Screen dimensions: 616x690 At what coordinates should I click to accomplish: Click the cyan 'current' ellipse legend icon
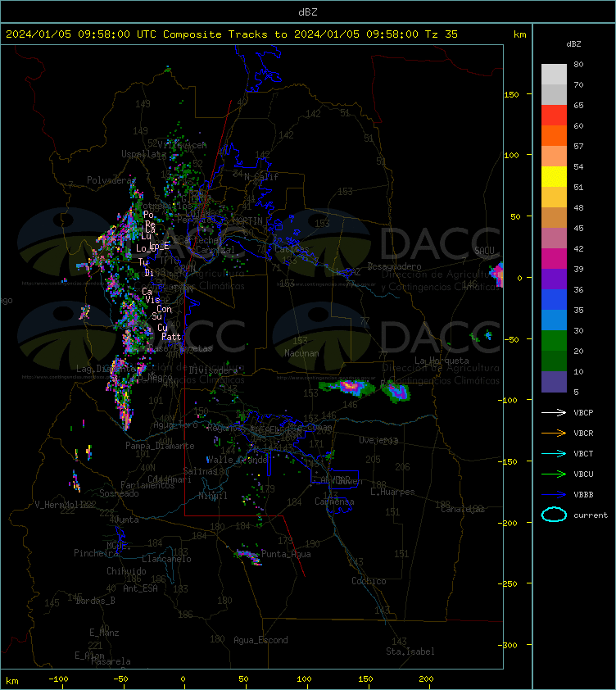(554, 515)
